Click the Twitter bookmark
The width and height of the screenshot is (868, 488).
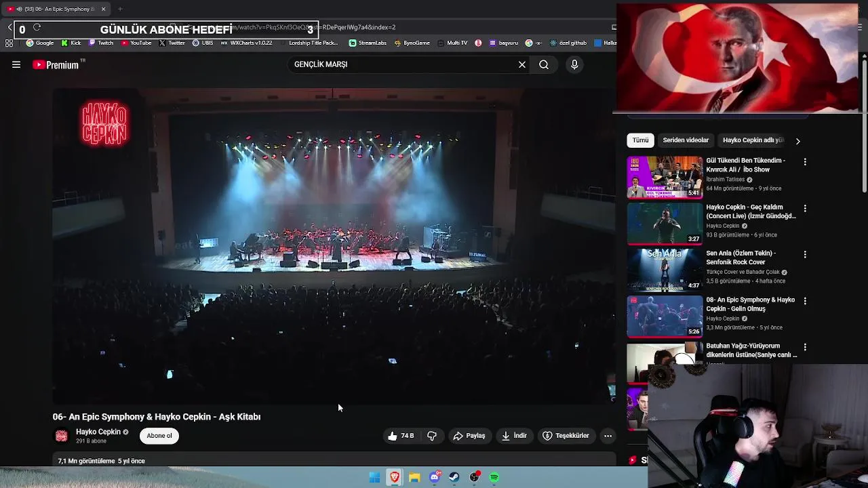point(172,43)
